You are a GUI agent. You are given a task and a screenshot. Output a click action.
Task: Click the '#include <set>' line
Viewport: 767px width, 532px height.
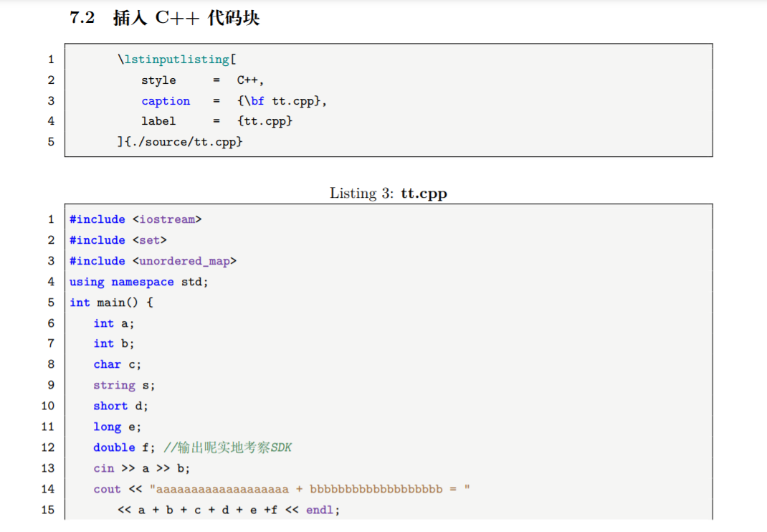(118, 240)
